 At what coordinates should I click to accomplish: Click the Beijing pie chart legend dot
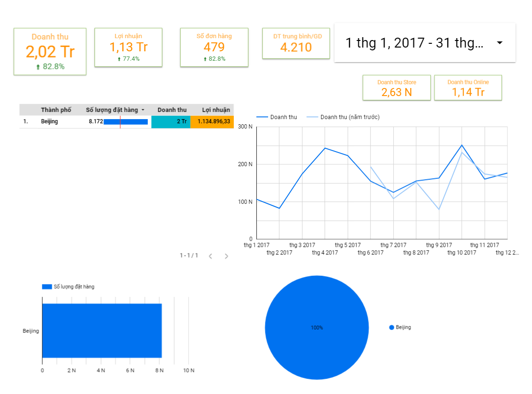coord(391,328)
